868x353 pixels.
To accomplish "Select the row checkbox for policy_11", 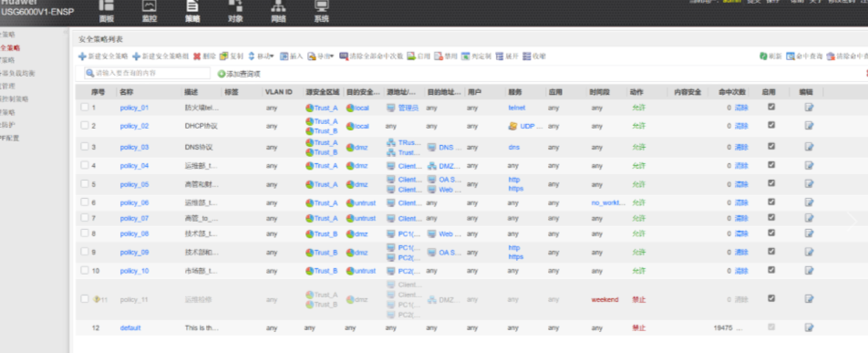I will click(x=85, y=298).
